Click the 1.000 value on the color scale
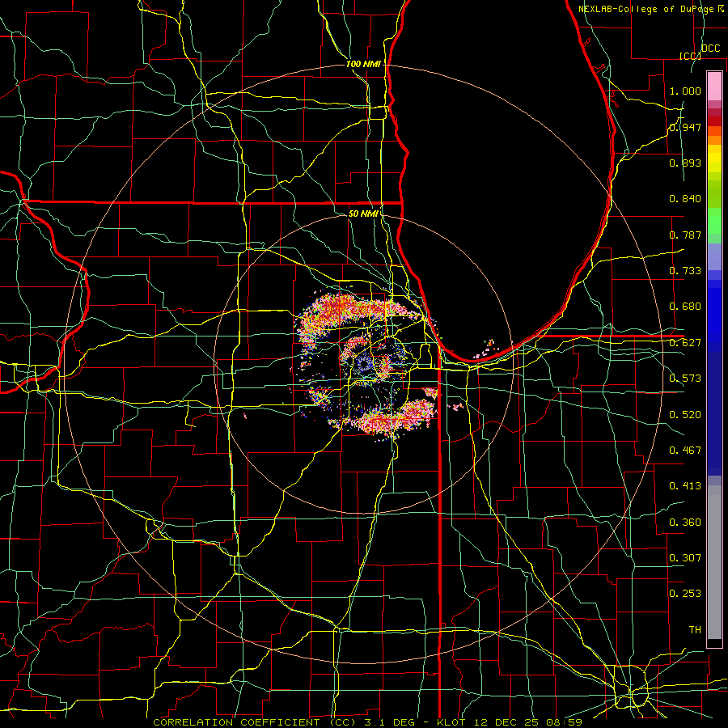The width and height of the screenshot is (728, 728). (x=685, y=91)
